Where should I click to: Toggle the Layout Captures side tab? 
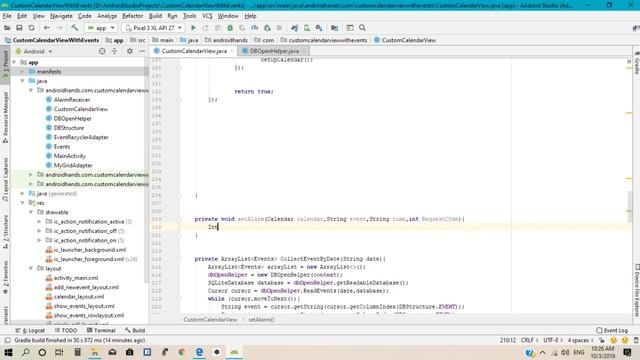click(x=5, y=180)
